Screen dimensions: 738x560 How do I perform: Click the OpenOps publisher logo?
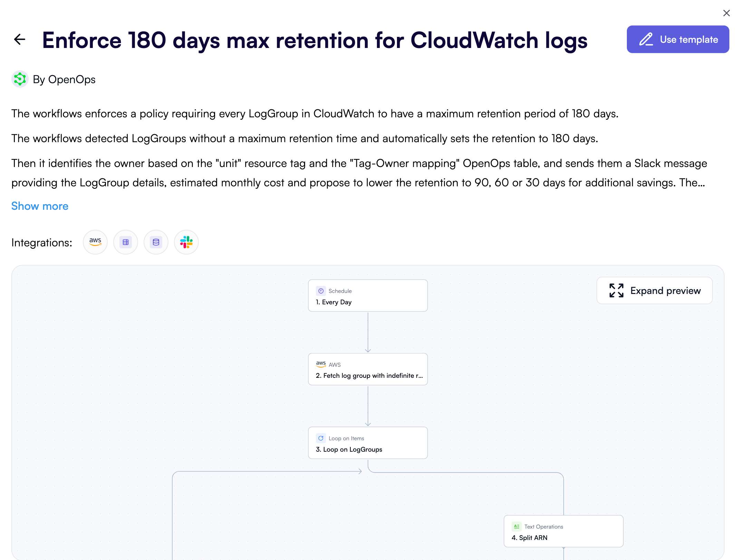(x=20, y=79)
